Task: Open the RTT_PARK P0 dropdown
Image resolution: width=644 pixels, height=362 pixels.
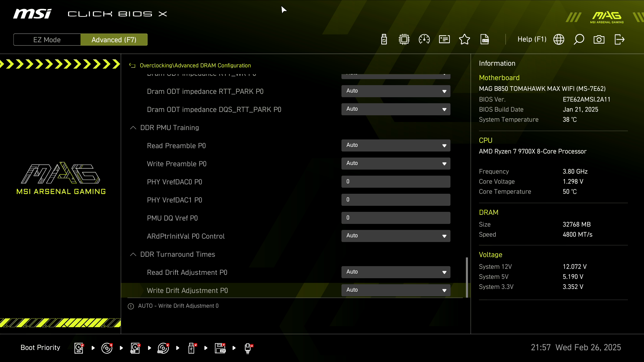Action: click(396, 91)
